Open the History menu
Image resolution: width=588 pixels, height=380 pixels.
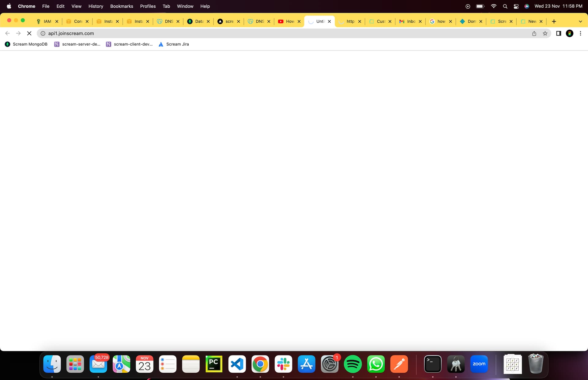coord(96,6)
